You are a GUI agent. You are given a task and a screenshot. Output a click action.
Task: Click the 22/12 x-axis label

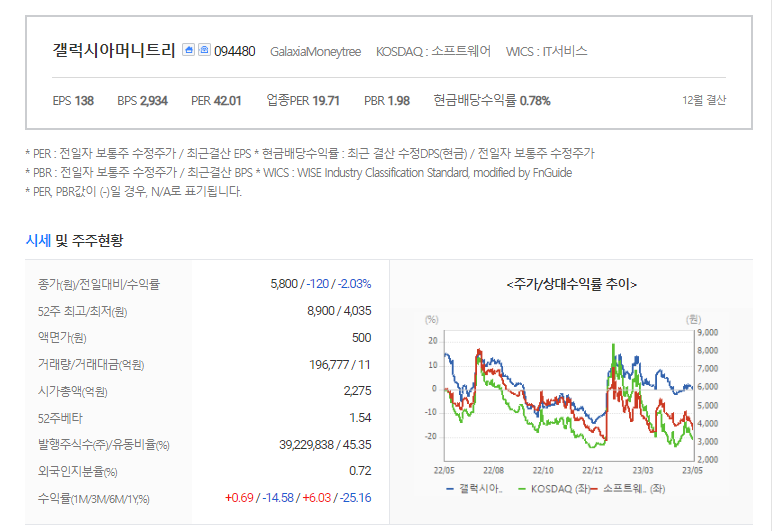[593, 470]
